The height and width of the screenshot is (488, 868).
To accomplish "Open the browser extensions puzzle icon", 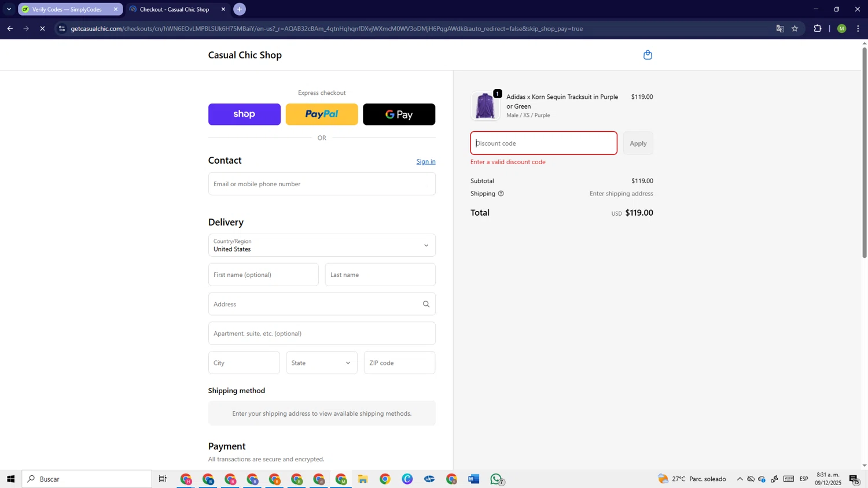I will point(817,28).
